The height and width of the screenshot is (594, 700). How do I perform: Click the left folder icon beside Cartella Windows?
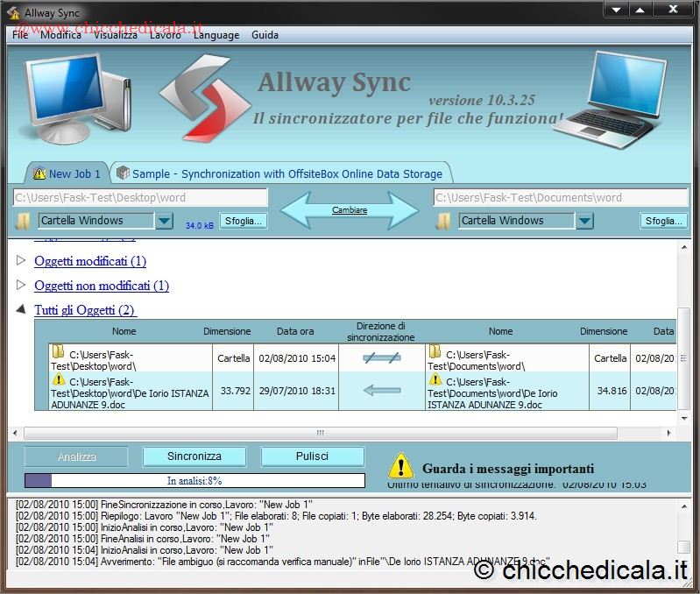pos(24,221)
